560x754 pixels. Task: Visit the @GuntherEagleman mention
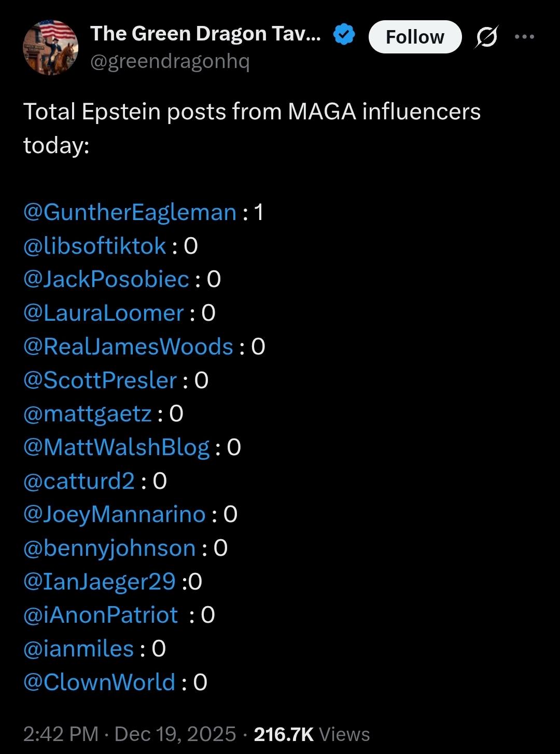click(130, 212)
